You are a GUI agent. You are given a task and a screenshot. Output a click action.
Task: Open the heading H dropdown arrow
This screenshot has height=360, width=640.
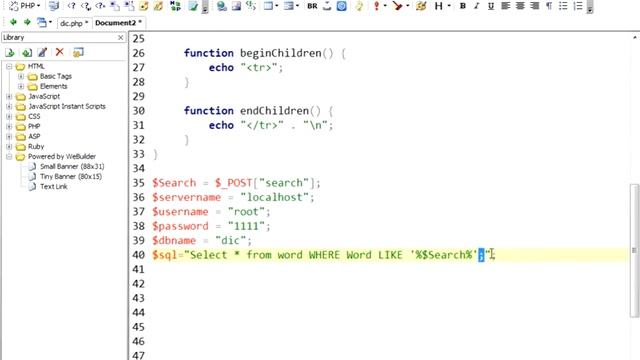pyautogui.click(x=449, y=6)
